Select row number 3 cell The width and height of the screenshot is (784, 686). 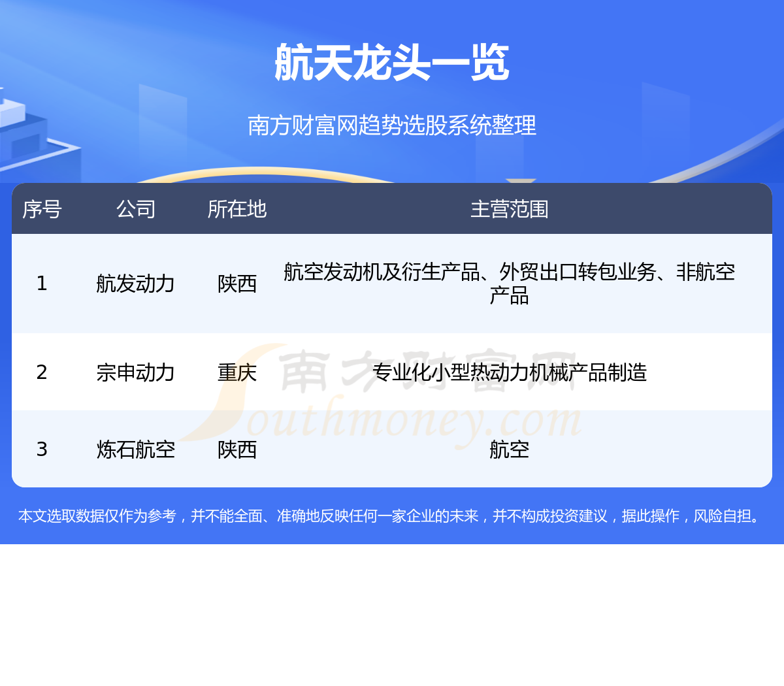[x=42, y=449]
